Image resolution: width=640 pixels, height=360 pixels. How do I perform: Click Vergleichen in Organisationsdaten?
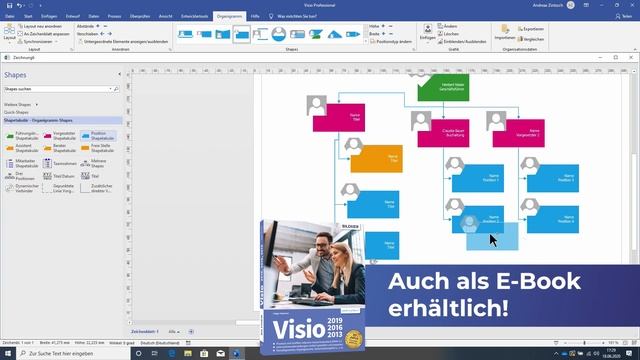[x=531, y=39]
